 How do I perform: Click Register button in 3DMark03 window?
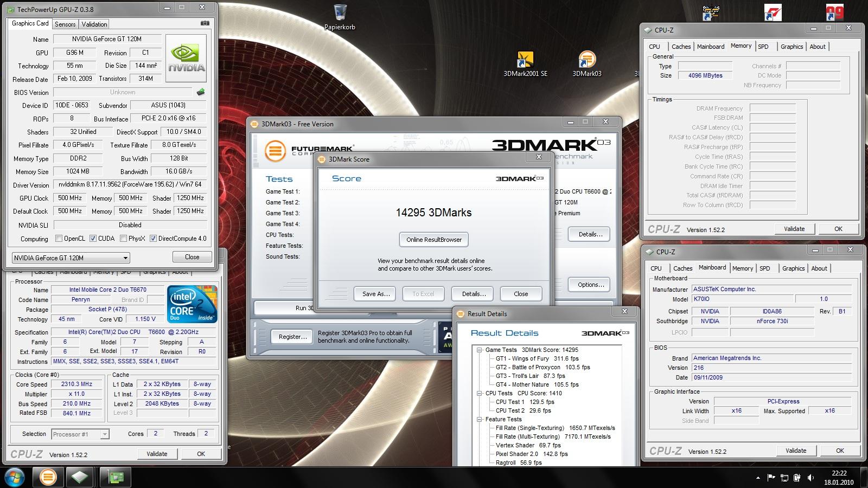(x=292, y=337)
